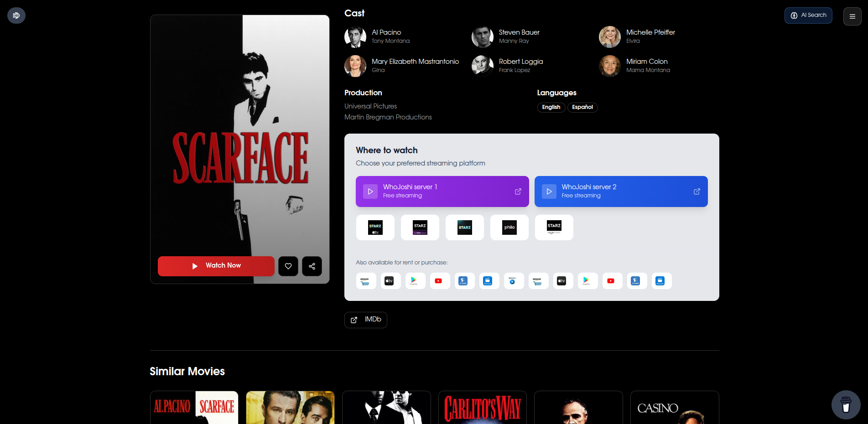Screen dimensions: 868x424
Task: Click the coffee cup donate button
Action: [x=846, y=404]
